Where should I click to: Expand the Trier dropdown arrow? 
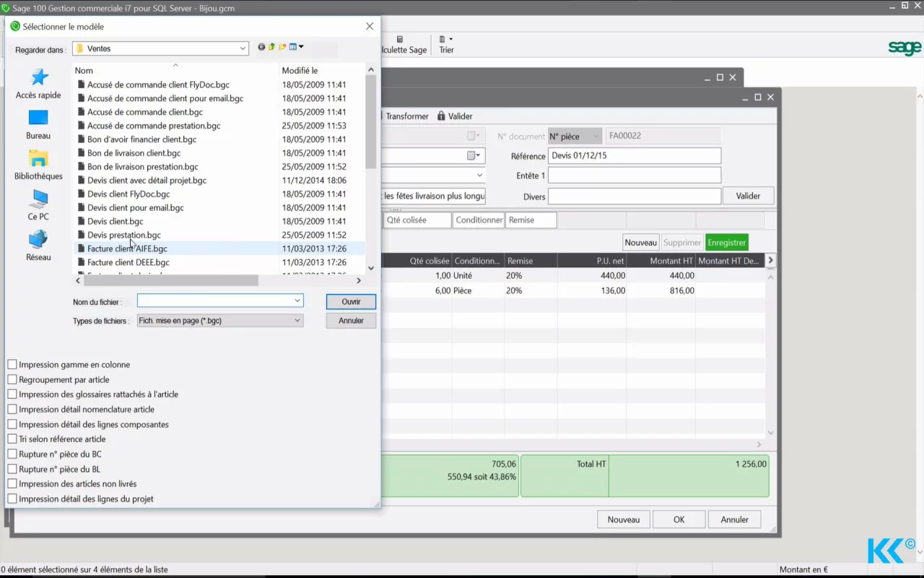click(x=451, y=39)
